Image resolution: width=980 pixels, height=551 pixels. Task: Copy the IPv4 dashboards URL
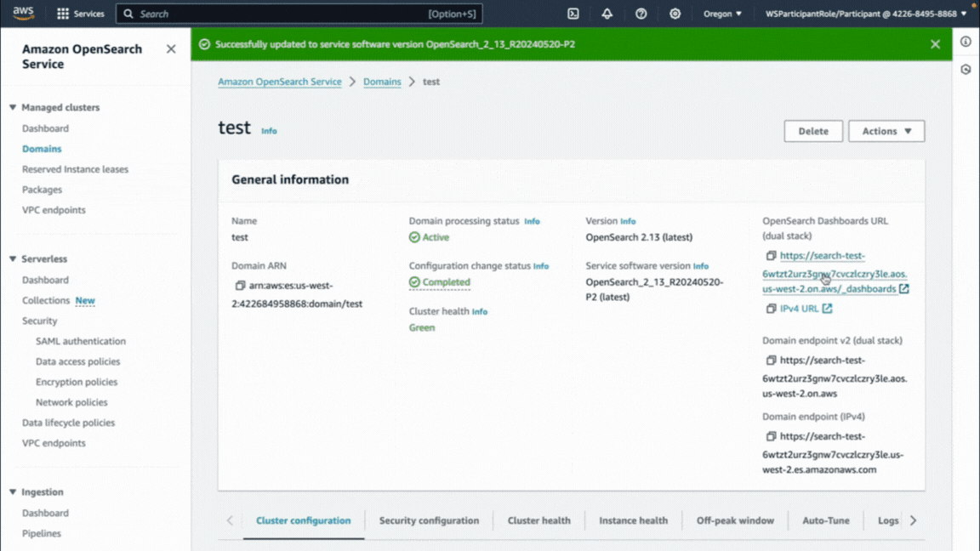771,309
